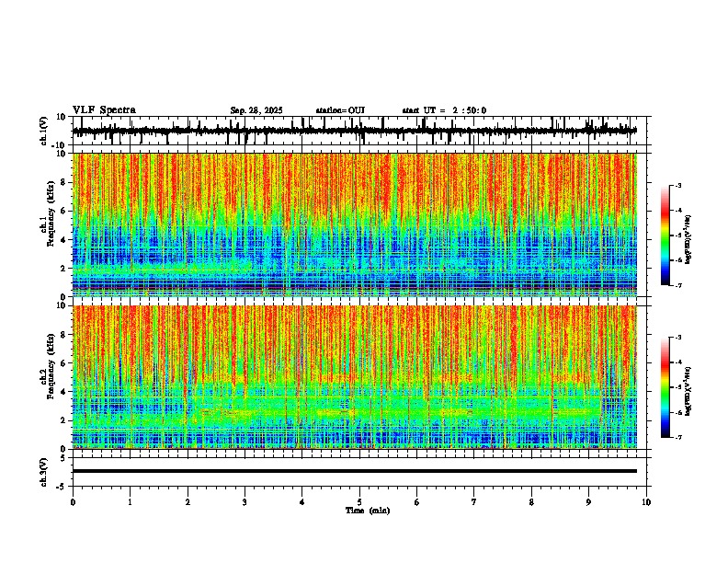
Task: Click the "-3" label on ch.1 colorbar
Action: click(678, 186)
